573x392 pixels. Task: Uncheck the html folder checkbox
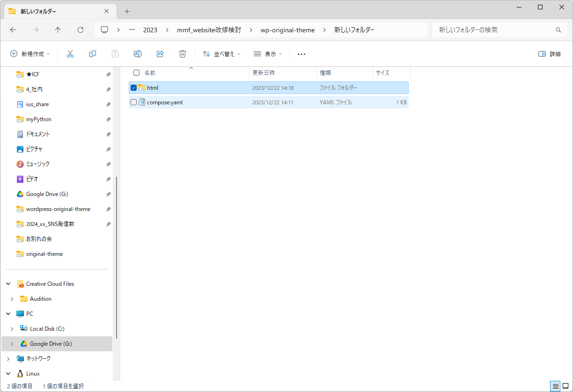pos(134,87)
